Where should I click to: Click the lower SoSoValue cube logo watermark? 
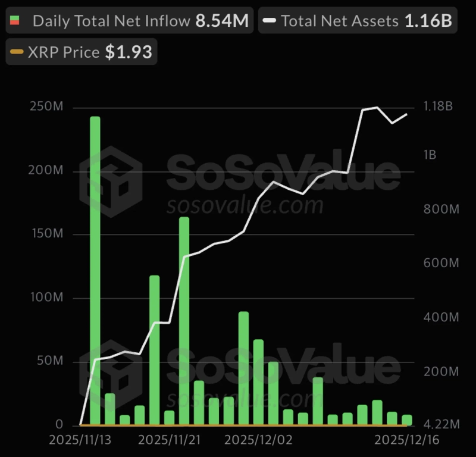pos(111,375)
